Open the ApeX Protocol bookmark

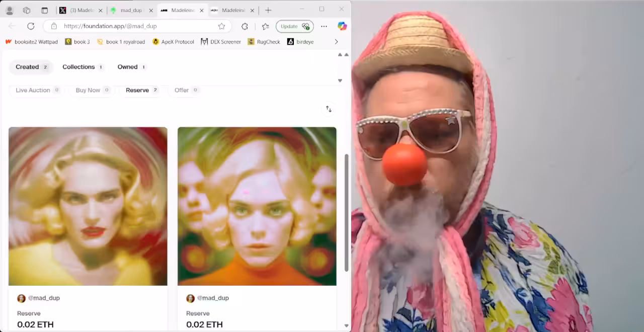click(x=173, y=42)
